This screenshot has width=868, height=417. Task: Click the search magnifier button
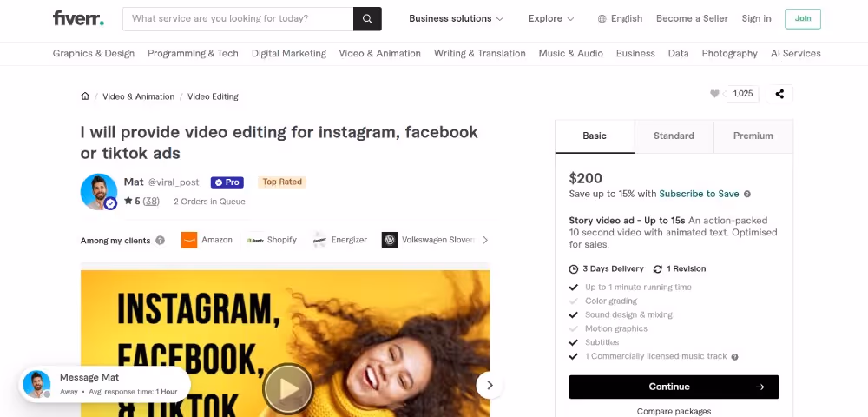click(367, 19)
